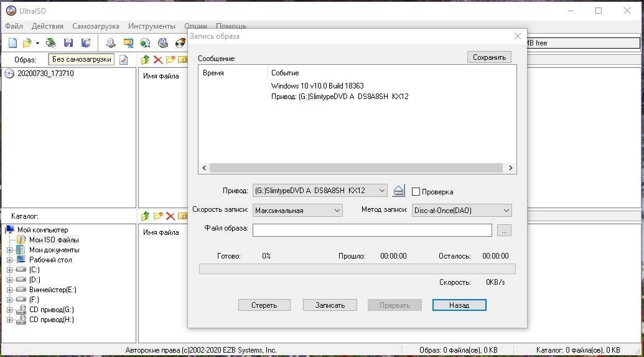The width and height of the screenshot is (644, 357).
Task: Open the Инструменты menu
Action: coord(152,26)
